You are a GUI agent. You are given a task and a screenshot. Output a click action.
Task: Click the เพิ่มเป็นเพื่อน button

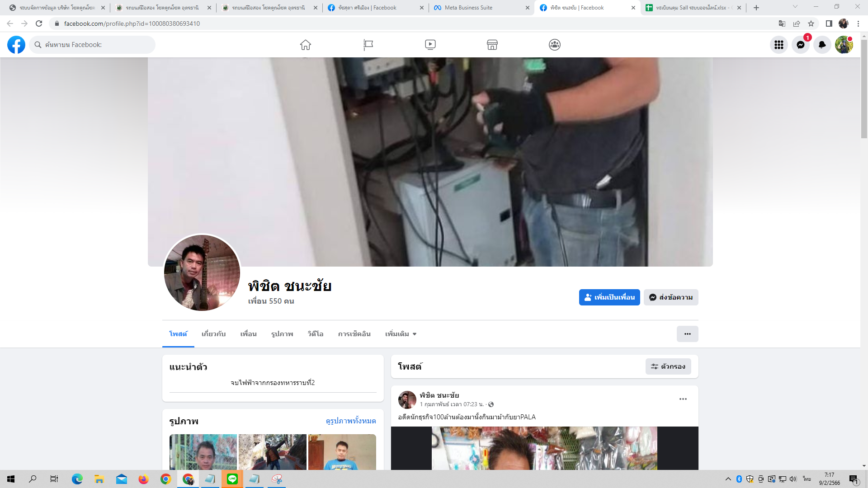coord(609,297)
